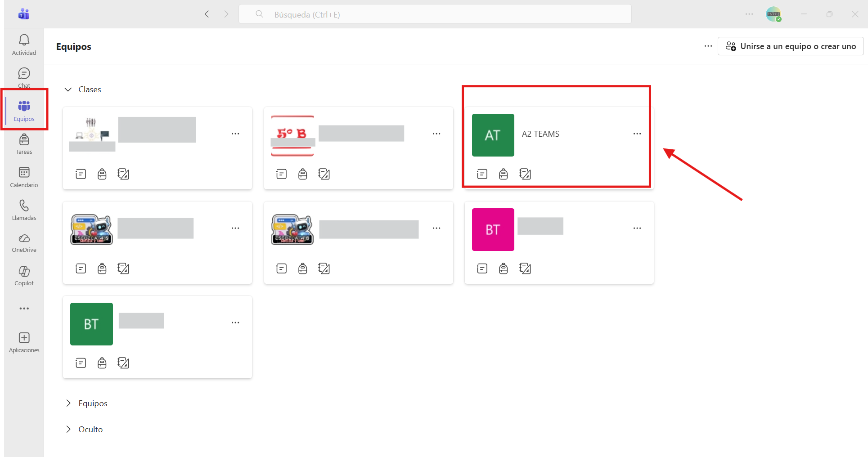Screen dimensions: 868x457
Task: Open more options for 5° B team
Action: coord(436,134)
